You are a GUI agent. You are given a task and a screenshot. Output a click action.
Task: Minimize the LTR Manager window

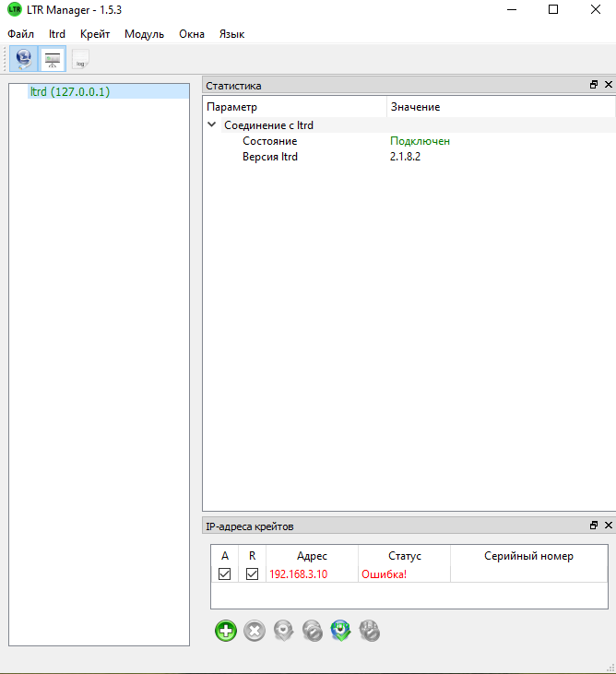pyautogui.click(x=512, y=9)
